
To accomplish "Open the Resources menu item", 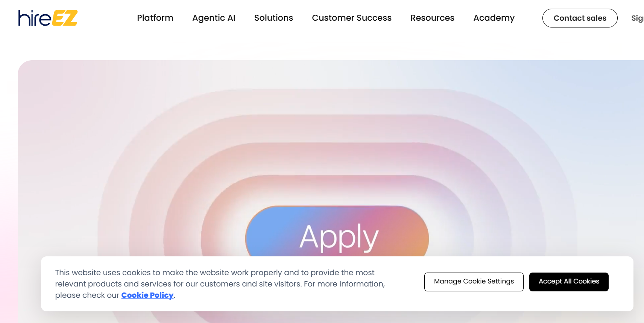I will tap(432, 18).
